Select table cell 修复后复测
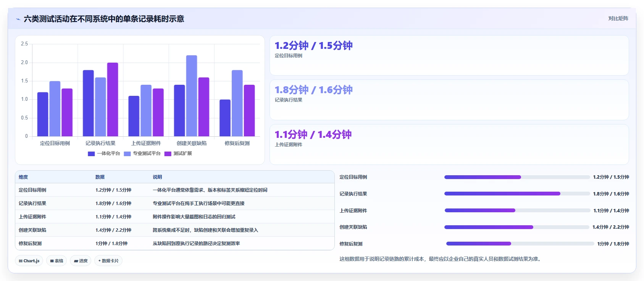This screenshot has width=644, height=281. (30, 244)
